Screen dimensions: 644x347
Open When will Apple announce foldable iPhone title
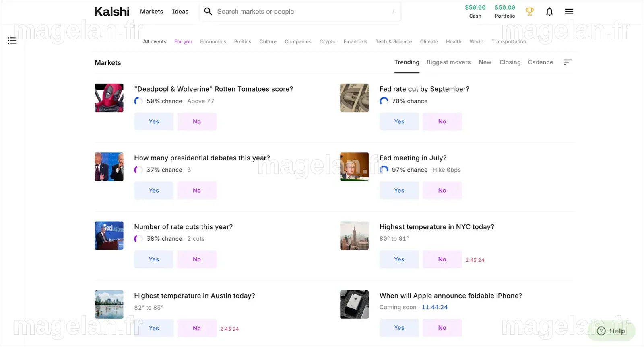451,296
